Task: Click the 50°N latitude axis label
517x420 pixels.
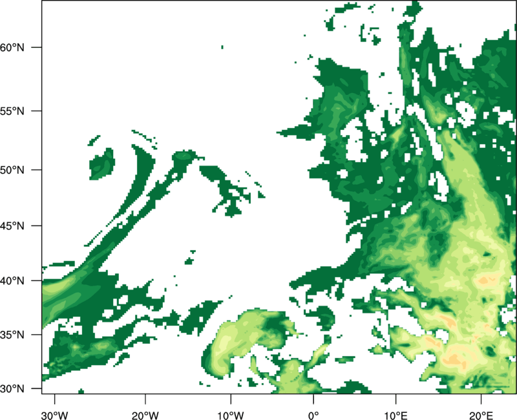Action: click(x=12, y=170)
